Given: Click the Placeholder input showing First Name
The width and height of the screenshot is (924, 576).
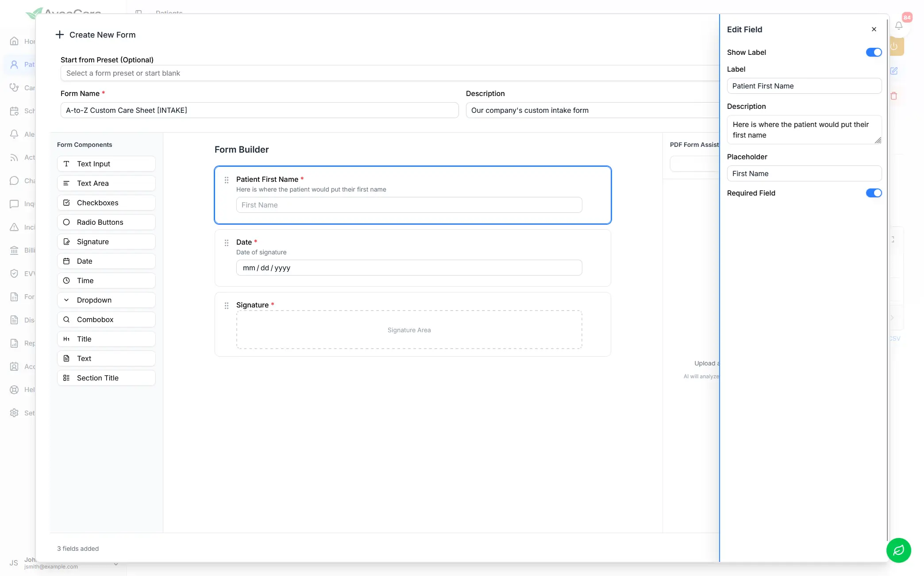Looking at the screenshot, I should click(804, 173).
